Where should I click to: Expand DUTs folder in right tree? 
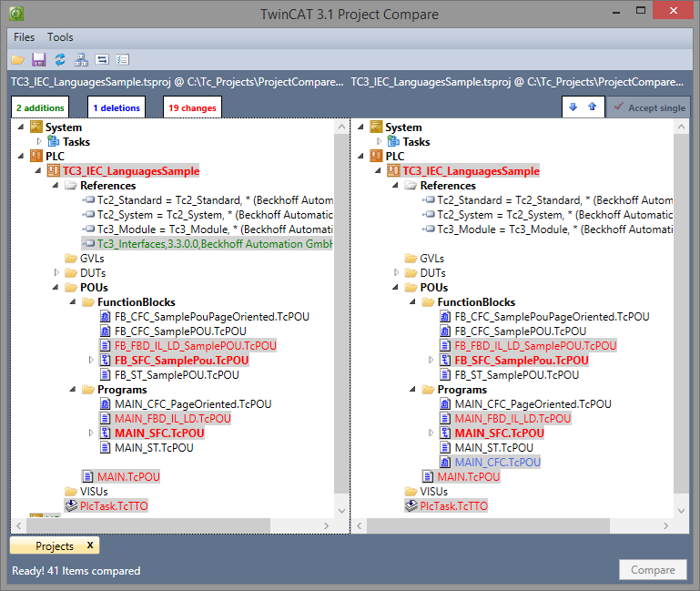(396, 273)
